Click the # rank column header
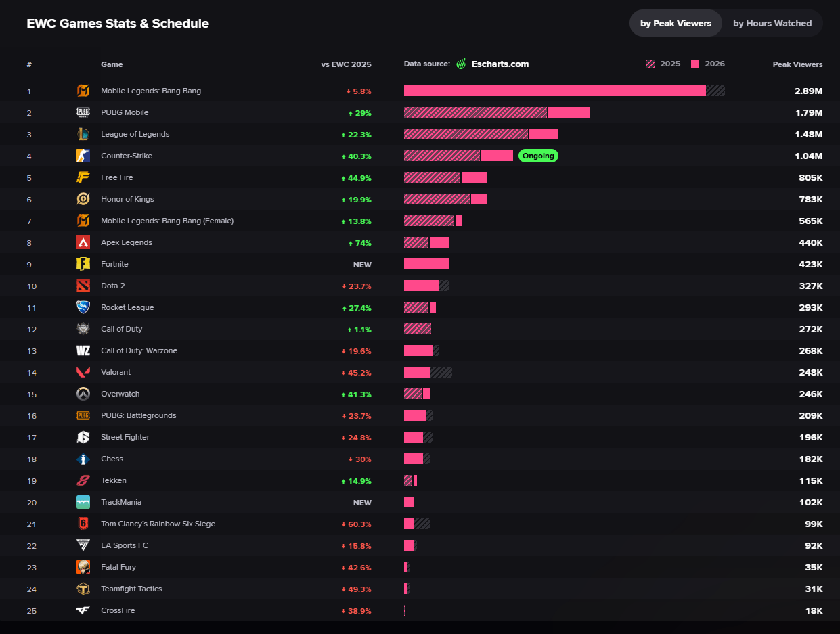 tap(29, 64)
